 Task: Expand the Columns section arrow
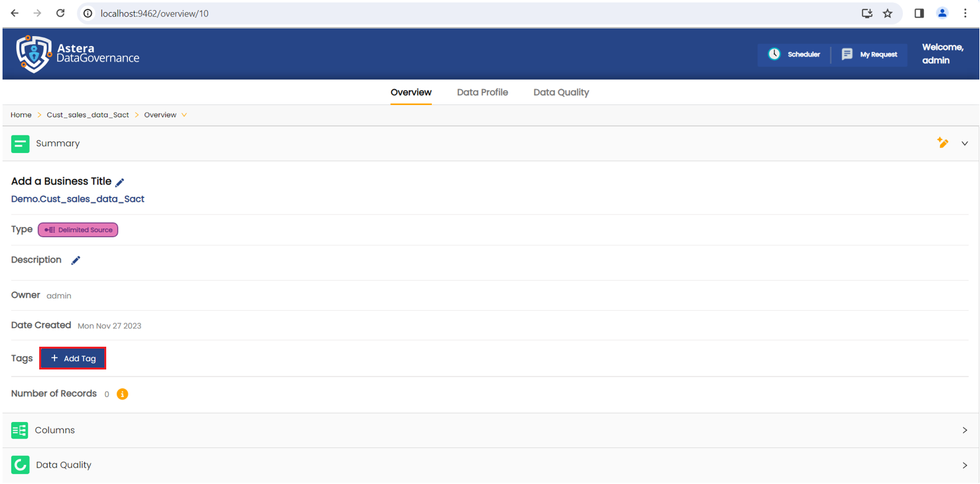[965, 430]
